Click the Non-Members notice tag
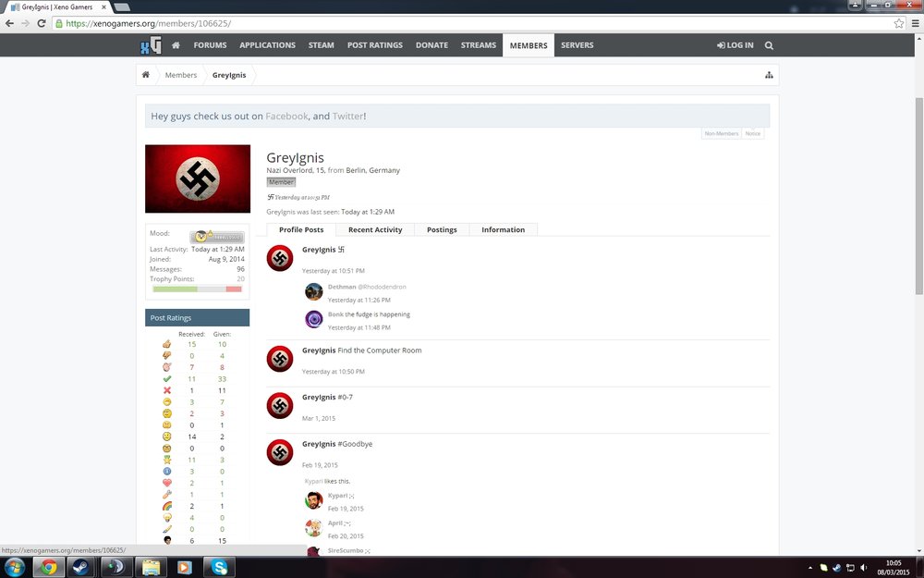The height and width of the screenshot is (578, 924). click(x=722, y=134)
